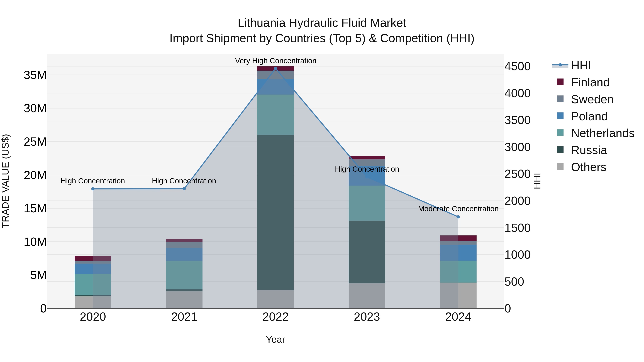Click the 2023 x-axis label
This screenshot has width=644, height=362.
(x=367, y=317)
